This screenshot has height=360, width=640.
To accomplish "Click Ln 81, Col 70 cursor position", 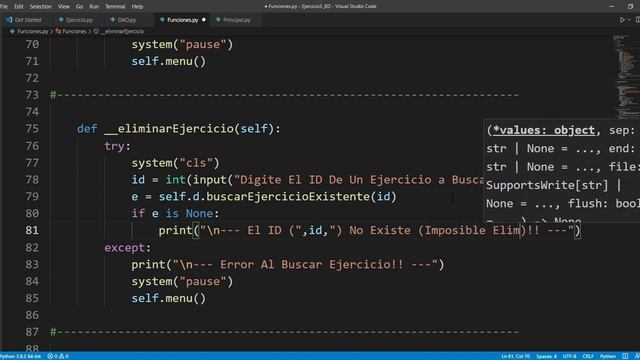I will [x=516, y=356].
